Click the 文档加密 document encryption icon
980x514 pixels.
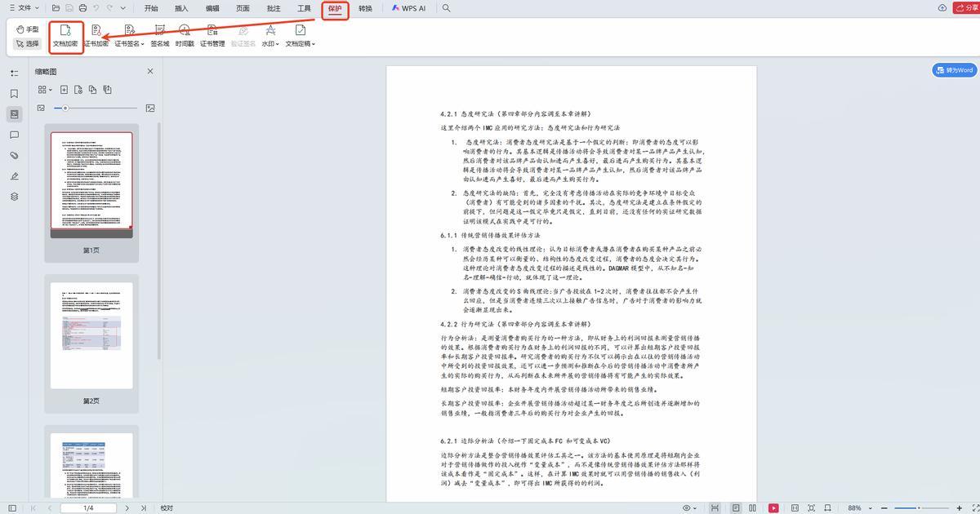click(x=65, y=36)
